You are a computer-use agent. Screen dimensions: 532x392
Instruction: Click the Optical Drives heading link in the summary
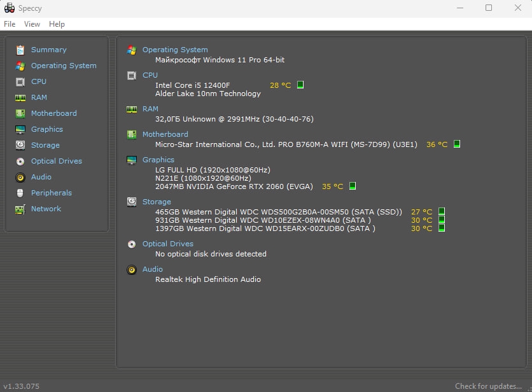(168, 244)
